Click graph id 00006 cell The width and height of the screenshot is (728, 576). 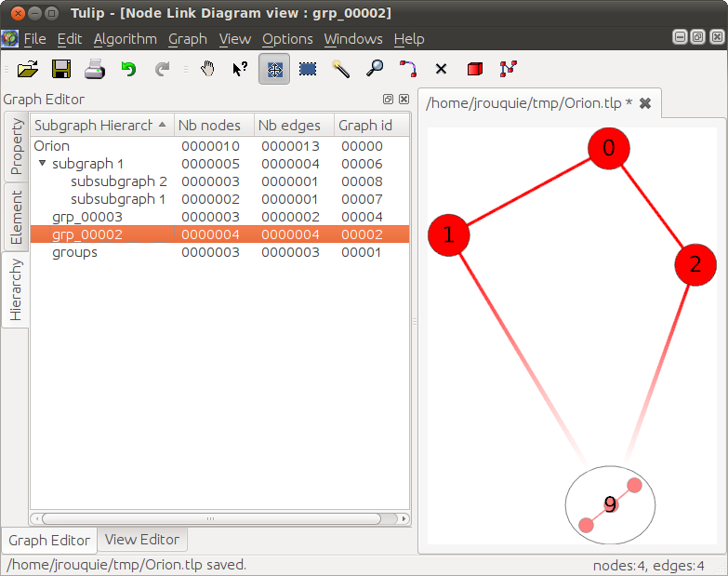362,164
